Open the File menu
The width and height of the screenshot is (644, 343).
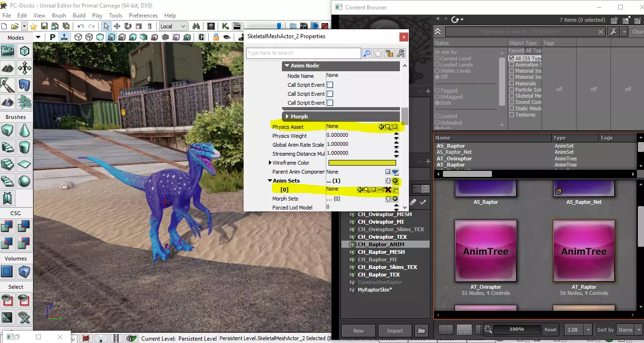[x=7, y=16]
